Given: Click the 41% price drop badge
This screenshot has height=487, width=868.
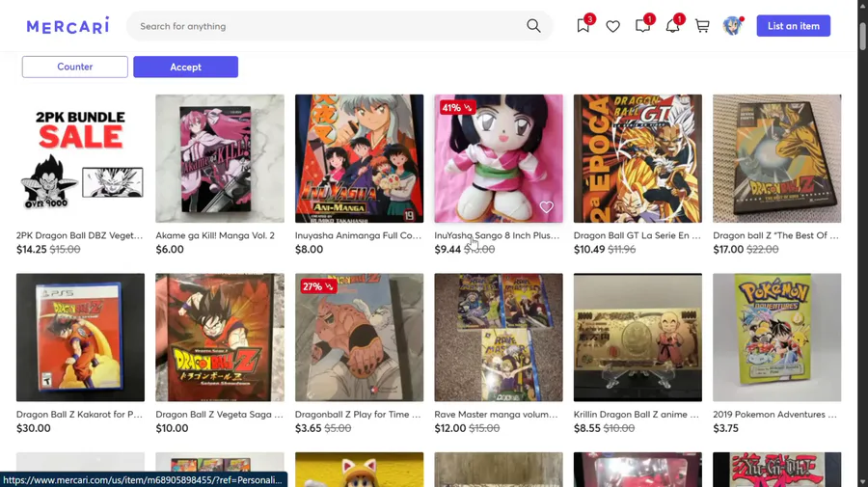Looking at the screenshot, I should pos(457,107).
